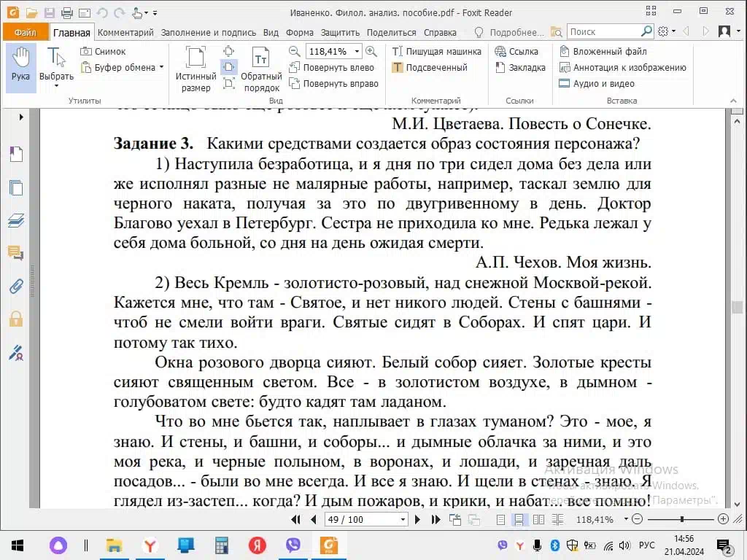Switch to continuous page view mode
The width and height of the screenshot is (747, 560).
click(519, 519)
